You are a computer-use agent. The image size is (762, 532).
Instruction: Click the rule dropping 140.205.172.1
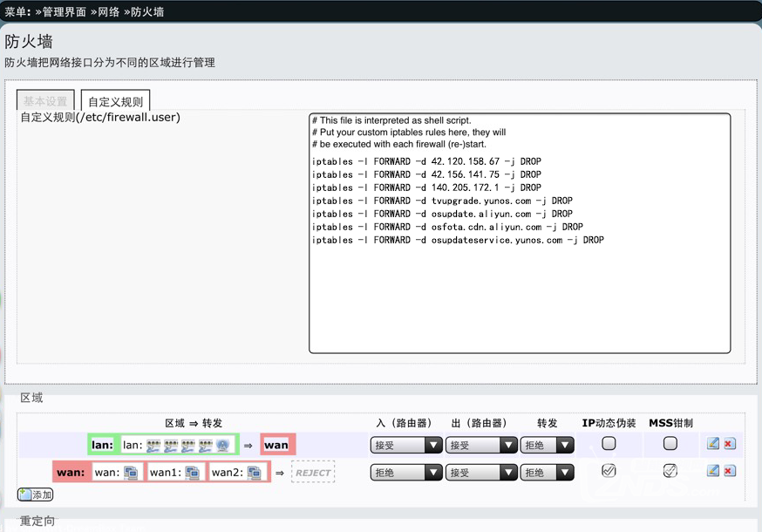(426, 188)
